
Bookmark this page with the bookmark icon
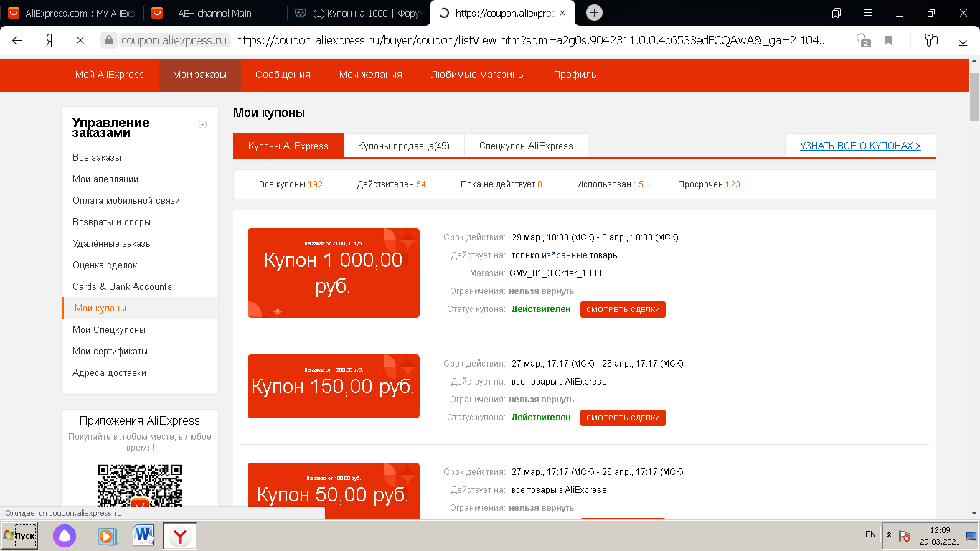coord(888,40)
